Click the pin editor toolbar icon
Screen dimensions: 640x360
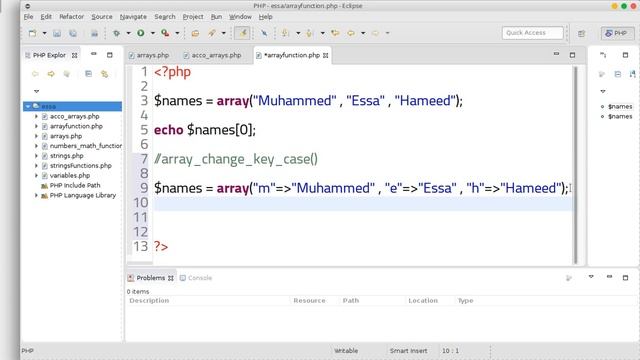[x=264, y=33]
